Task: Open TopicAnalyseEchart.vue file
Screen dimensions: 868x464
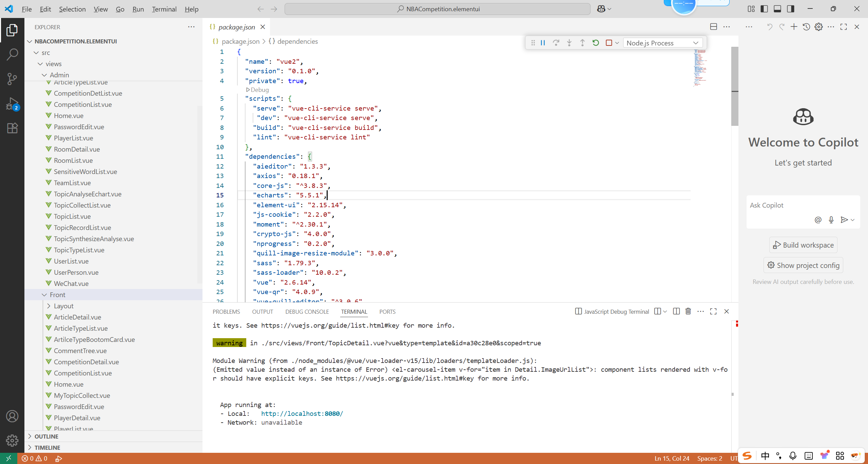Action: coord(88,194)
